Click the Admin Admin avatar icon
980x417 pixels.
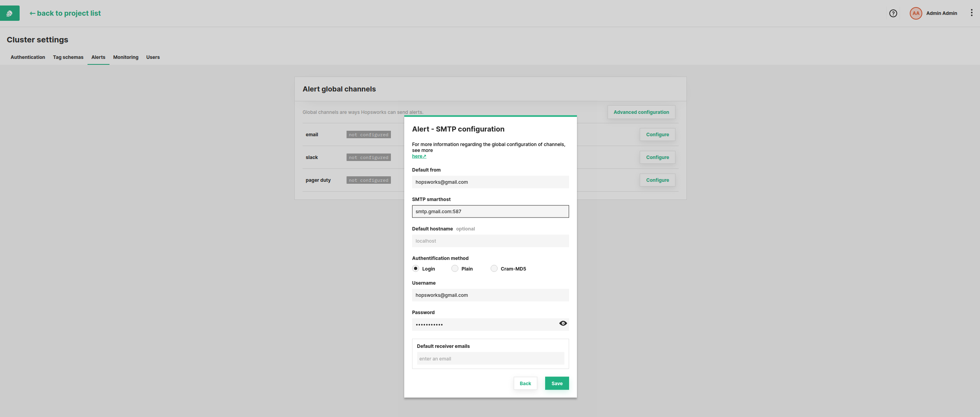915,13
